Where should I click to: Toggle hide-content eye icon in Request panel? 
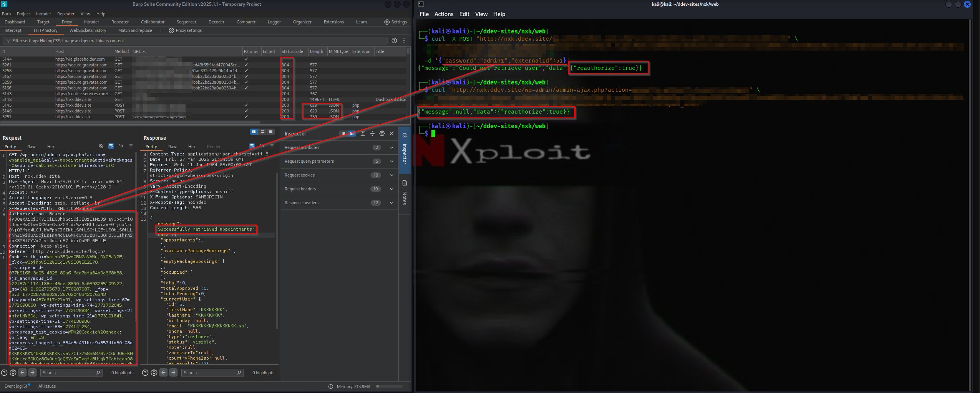(101, 146)
